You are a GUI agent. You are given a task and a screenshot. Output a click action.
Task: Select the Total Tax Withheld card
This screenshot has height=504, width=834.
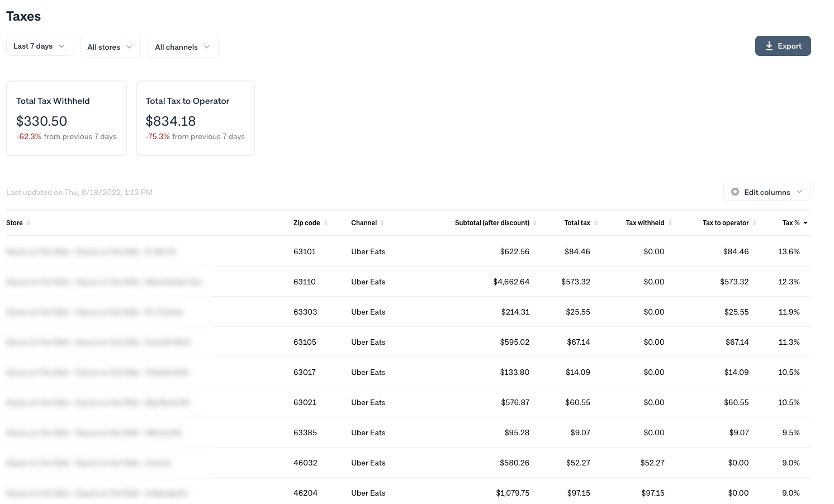click(67, 118)
